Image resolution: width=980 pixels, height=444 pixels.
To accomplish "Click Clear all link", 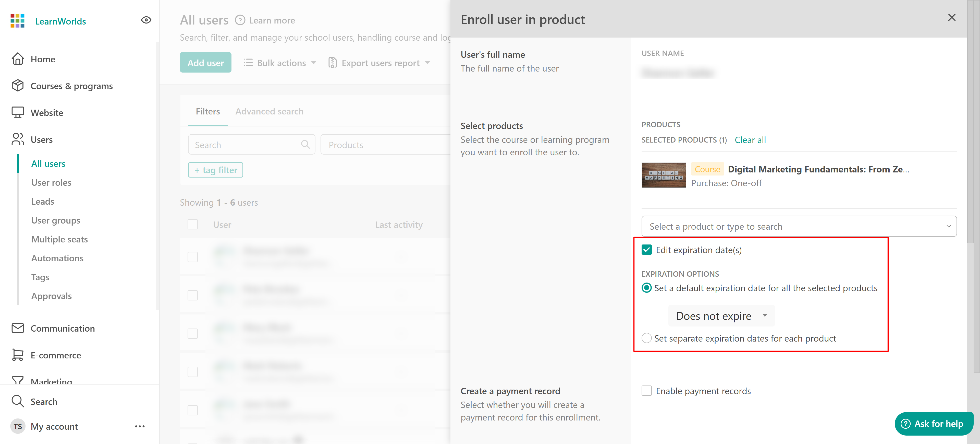I will pos(750,140).
